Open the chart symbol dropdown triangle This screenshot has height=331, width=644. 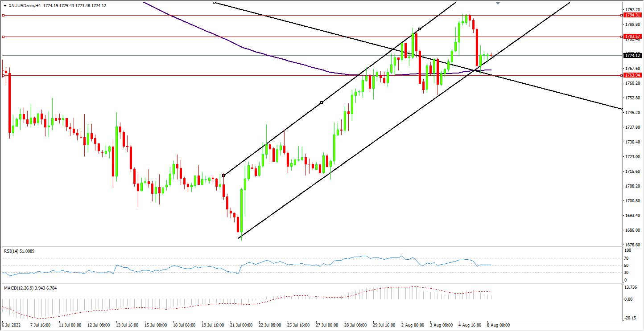click(5, 6)
